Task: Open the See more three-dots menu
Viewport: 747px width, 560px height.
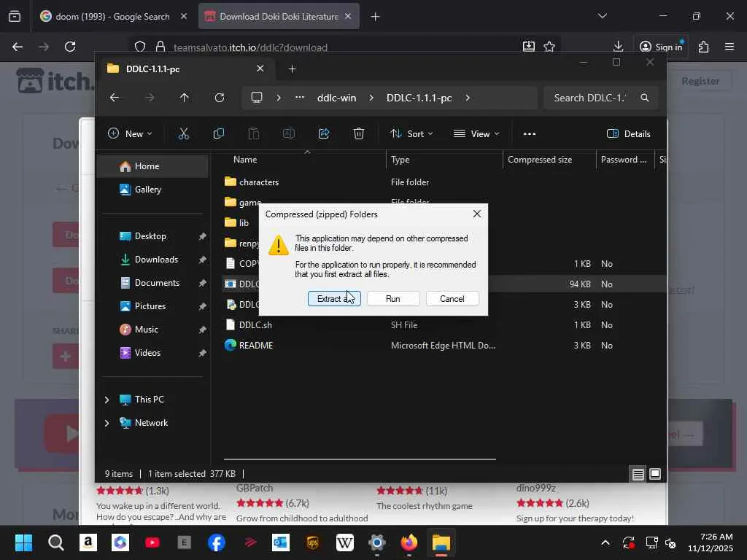Action: click(x=530, y=134)
